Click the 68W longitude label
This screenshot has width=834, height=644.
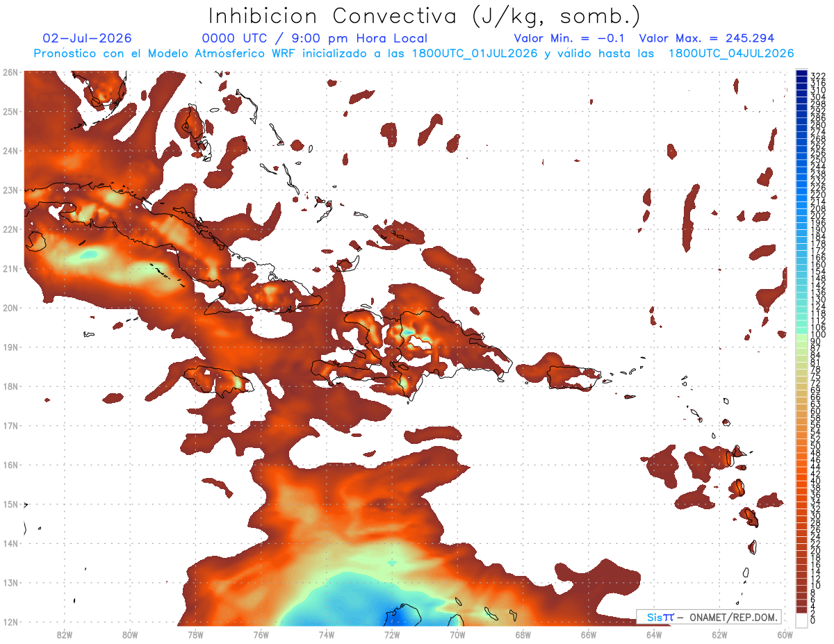(523, 634)
